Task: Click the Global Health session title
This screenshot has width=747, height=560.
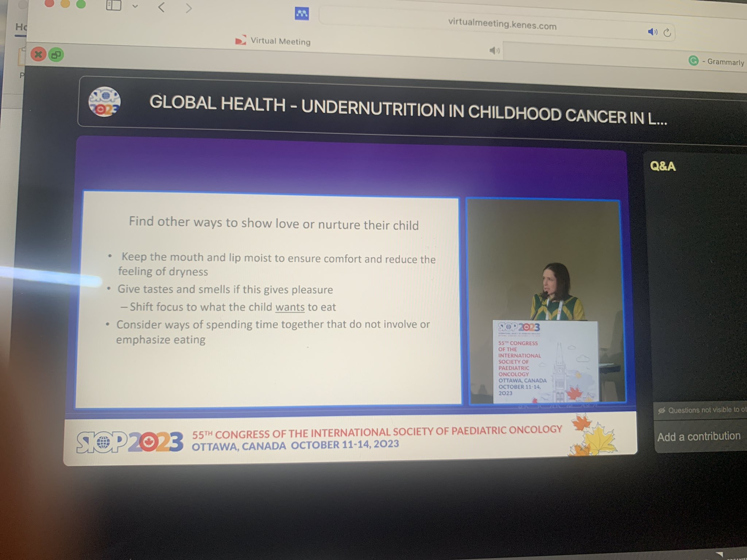Action: click(x=408, y=110)
